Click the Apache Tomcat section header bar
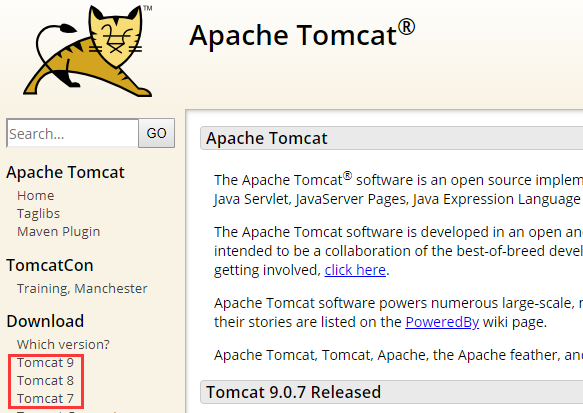 [x=392, y=138]
